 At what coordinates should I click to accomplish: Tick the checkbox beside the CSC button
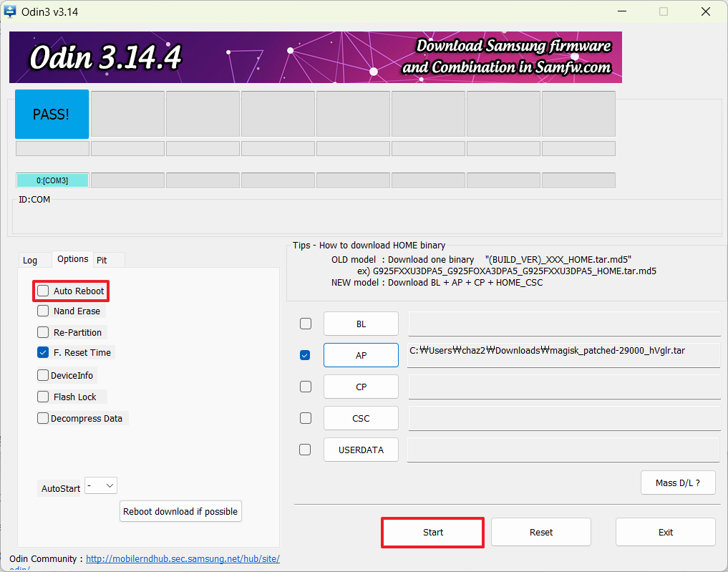point(306,418)
